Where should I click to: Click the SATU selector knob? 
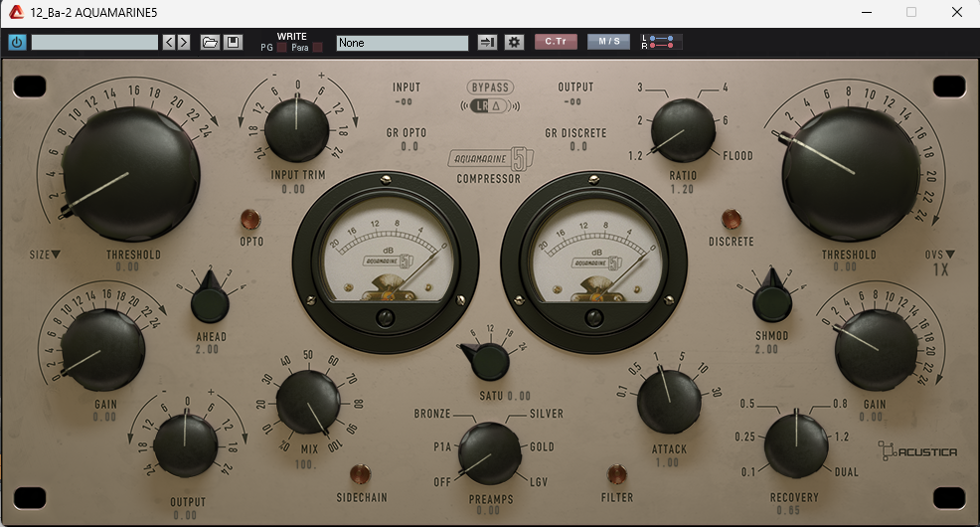point(489,361)
